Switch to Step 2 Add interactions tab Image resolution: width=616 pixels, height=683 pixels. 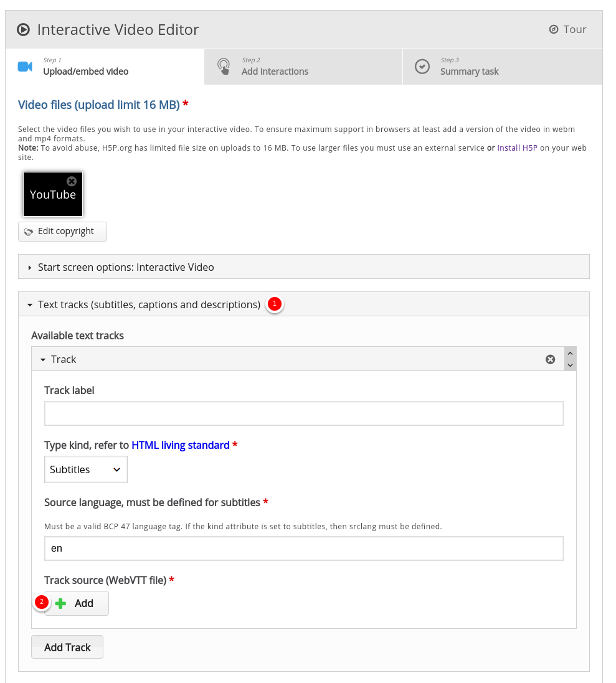(303, 67)
